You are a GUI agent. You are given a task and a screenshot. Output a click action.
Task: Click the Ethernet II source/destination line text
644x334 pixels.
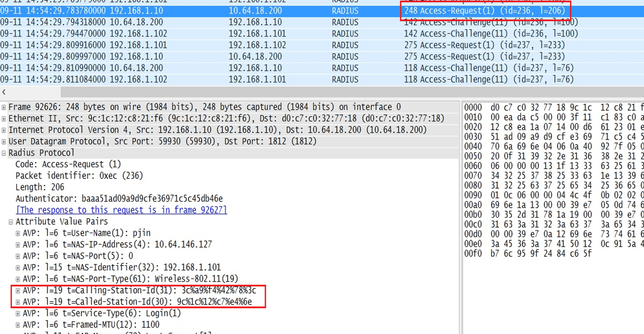(x=227, y=119)
